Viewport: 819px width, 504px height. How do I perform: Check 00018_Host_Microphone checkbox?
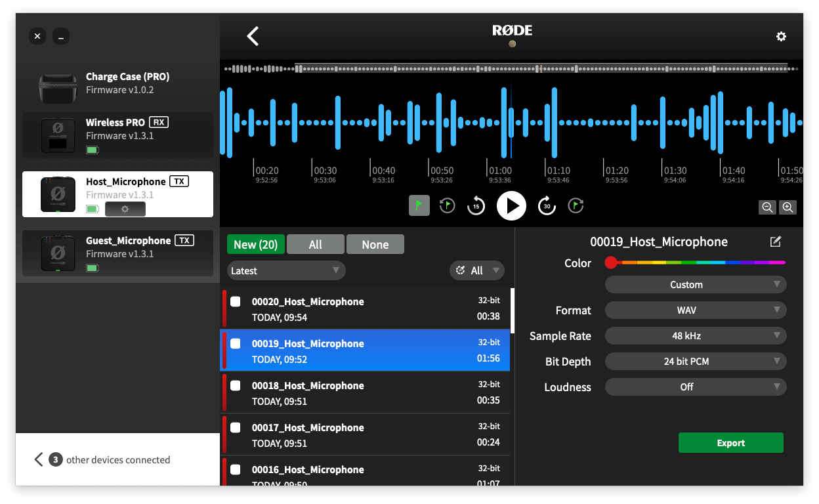[235, 385]
